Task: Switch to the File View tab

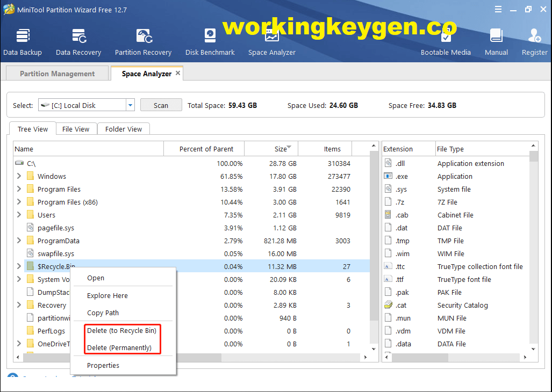Action: [76, 129]
